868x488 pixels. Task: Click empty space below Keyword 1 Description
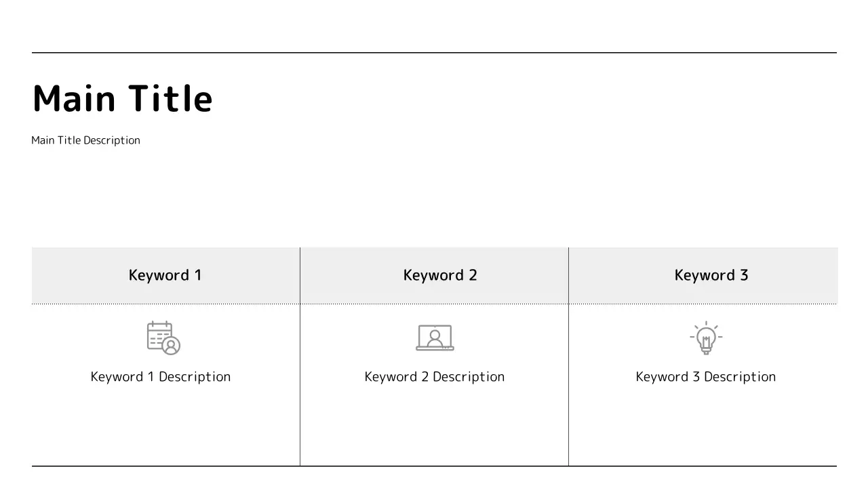[x=163, y=427]
